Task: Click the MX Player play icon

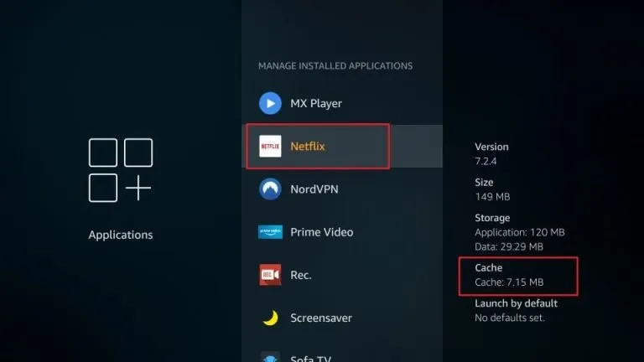Action: coord(270,103)
